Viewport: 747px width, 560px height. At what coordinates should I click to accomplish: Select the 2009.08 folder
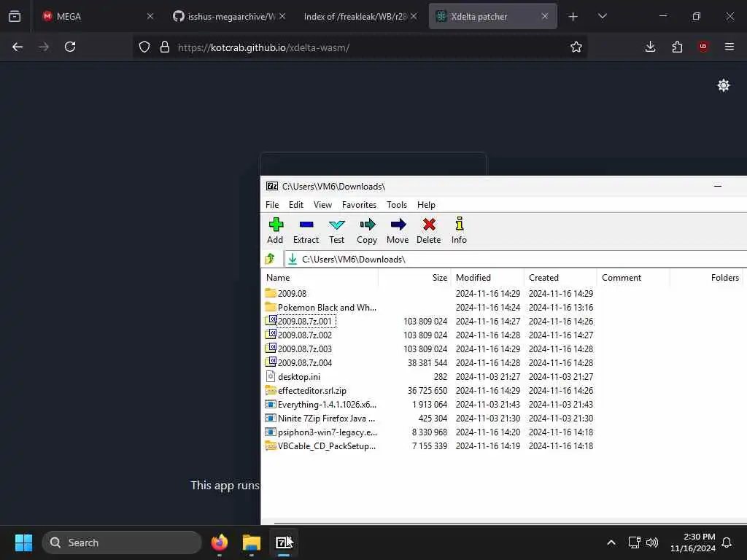(292, 293)
